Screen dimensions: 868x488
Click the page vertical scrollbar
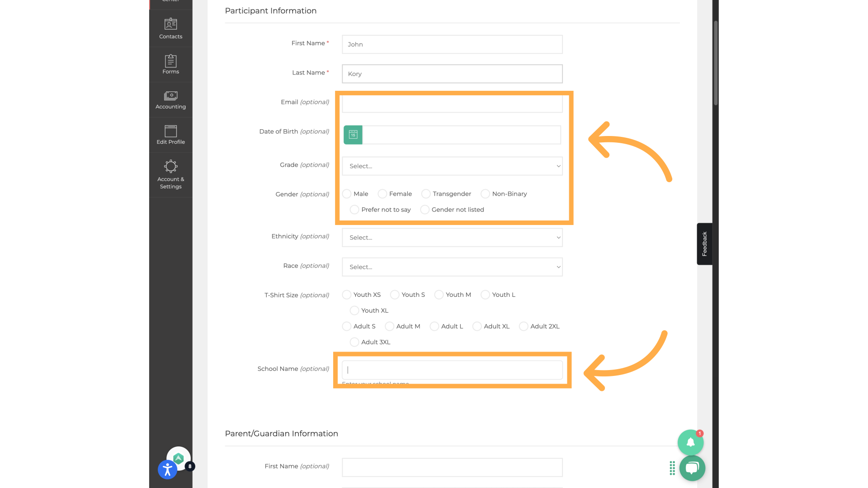716,63
